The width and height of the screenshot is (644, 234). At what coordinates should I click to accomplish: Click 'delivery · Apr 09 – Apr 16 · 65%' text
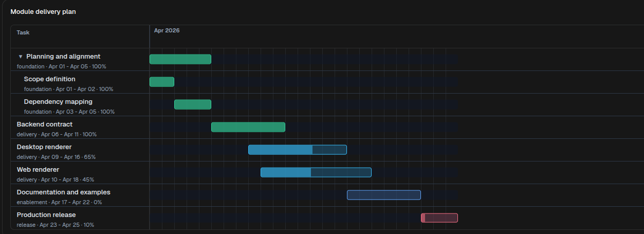[x=57, y=157]
